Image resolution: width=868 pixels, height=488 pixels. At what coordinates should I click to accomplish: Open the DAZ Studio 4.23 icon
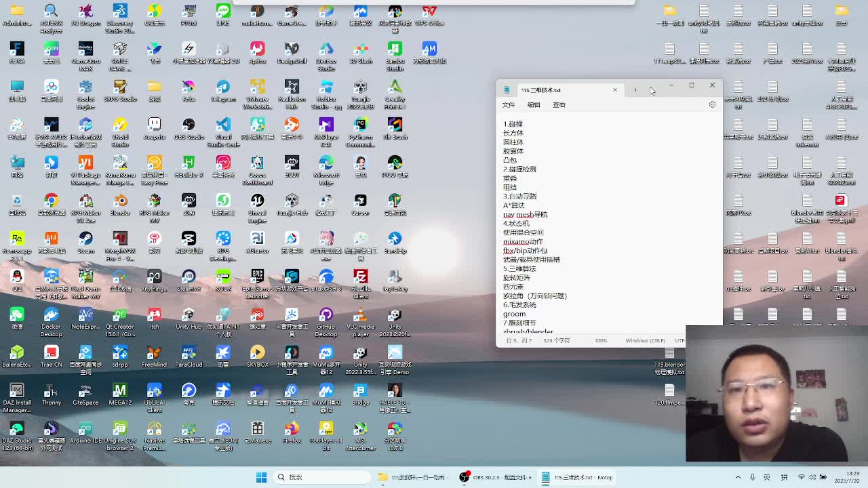(x=17, y=435)
